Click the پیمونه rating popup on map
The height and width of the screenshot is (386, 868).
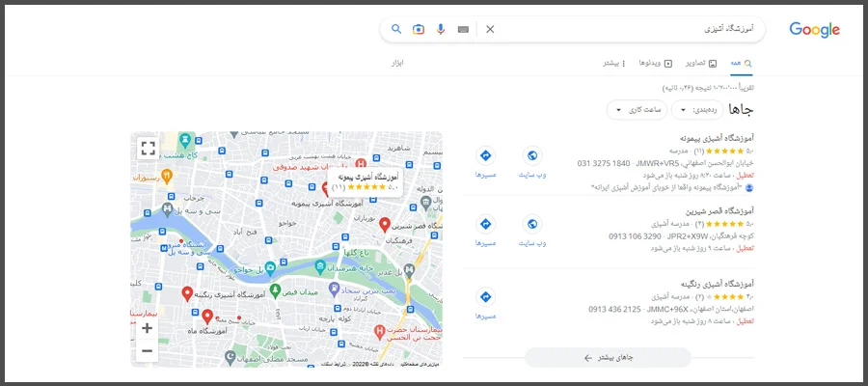point(366,181)
